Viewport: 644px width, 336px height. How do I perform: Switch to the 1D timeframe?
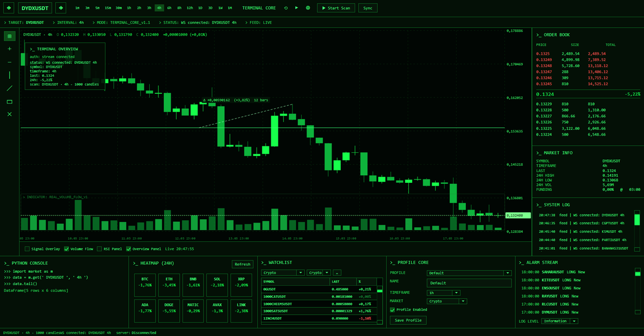coord(200,8)
